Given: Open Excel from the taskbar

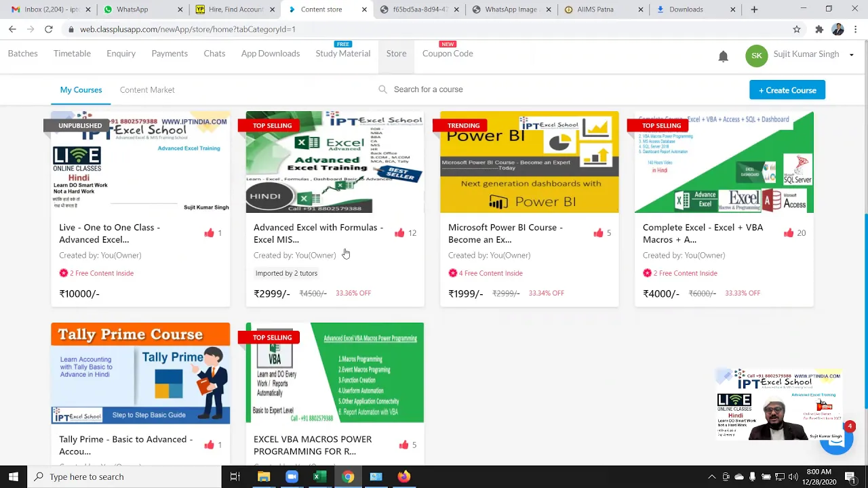Looking at the screenshot, I should click(x=319, y=476).
